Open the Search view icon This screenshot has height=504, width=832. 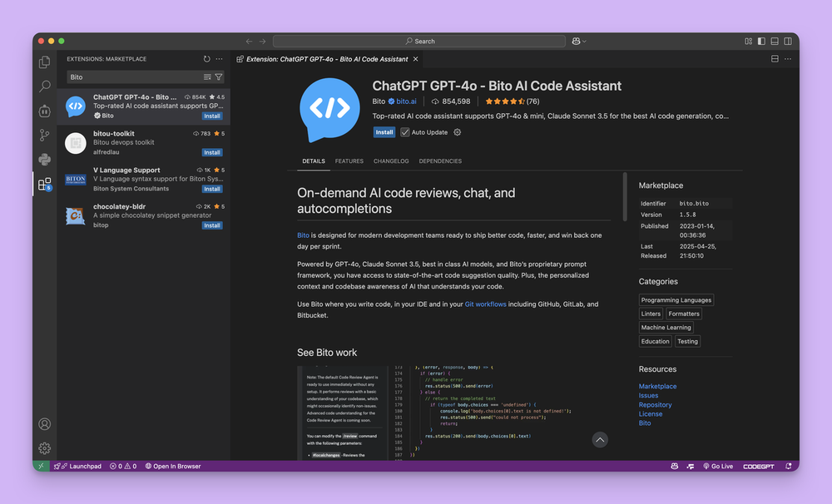pos(44,85)
